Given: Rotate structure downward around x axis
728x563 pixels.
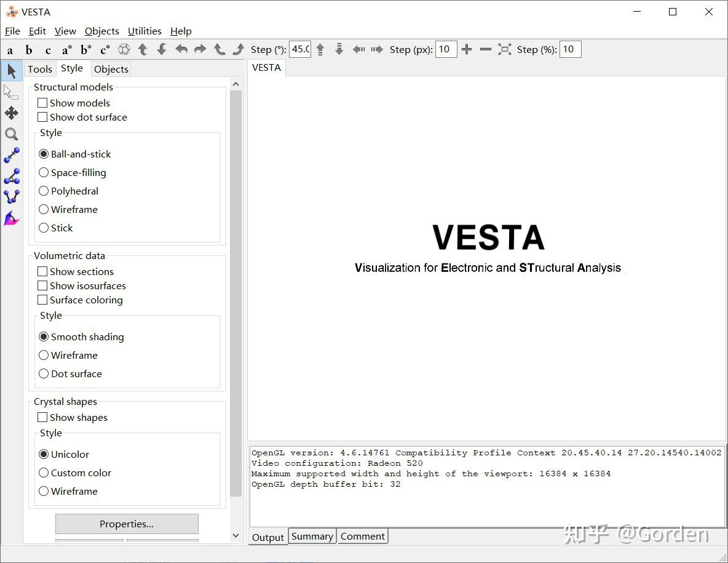Looking at the screenshot, I should (x=162, y=50).
